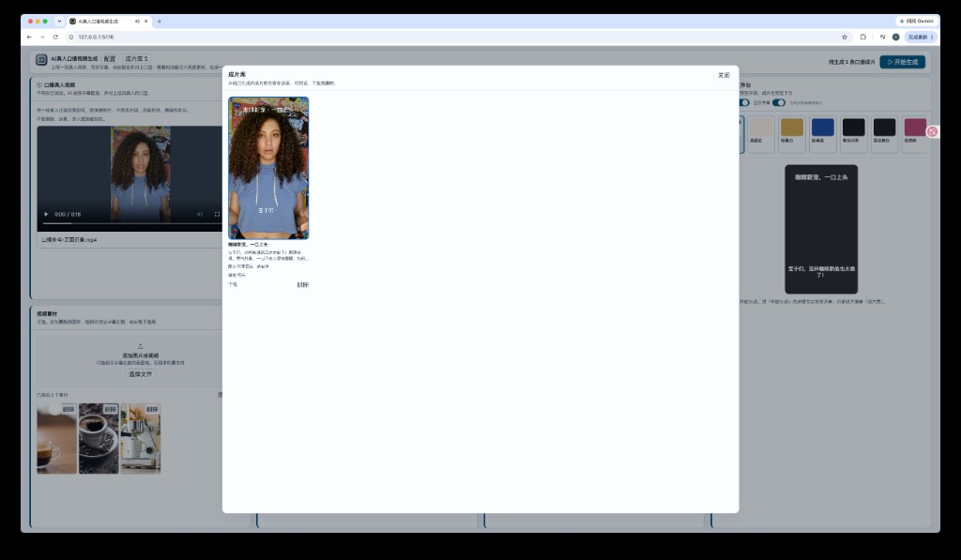Delete the espresso machine material thumbnail
Screen dimensions: 961x560
(151, 409)
